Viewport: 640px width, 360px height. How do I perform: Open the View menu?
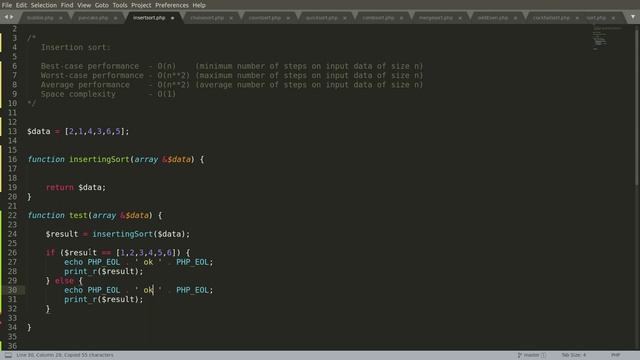(x=84, y=5)
